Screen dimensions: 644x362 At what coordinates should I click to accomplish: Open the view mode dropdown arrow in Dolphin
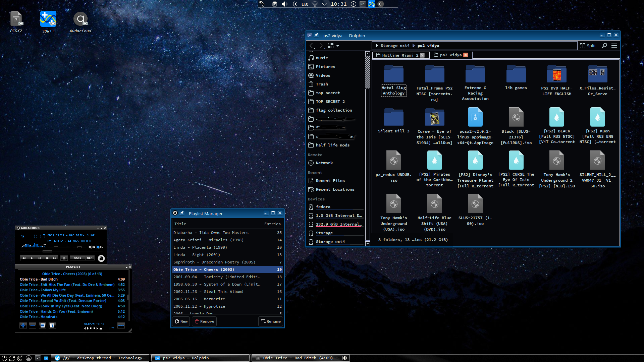click(338, 46)
